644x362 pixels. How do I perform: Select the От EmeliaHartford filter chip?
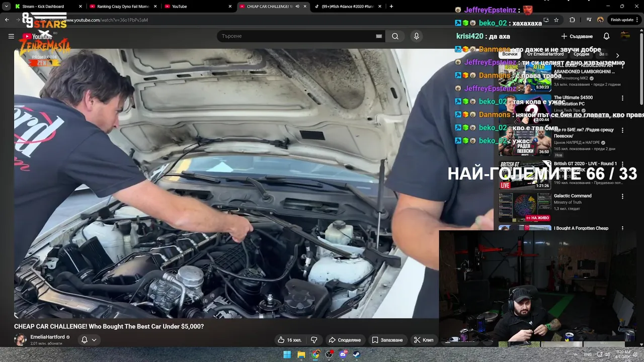pyautogui.click(x=545, y=54)
